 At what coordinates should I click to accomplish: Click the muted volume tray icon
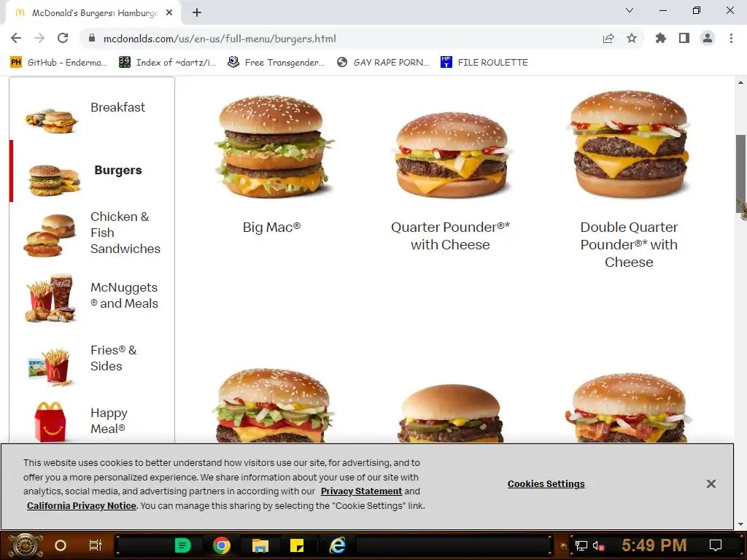[x=599, y=545]
